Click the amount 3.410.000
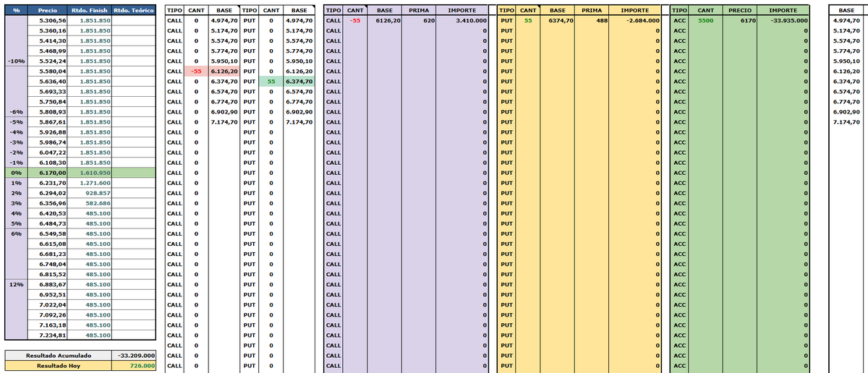The height and width of the screenshot is (373, 868). [x=462, y=21]
